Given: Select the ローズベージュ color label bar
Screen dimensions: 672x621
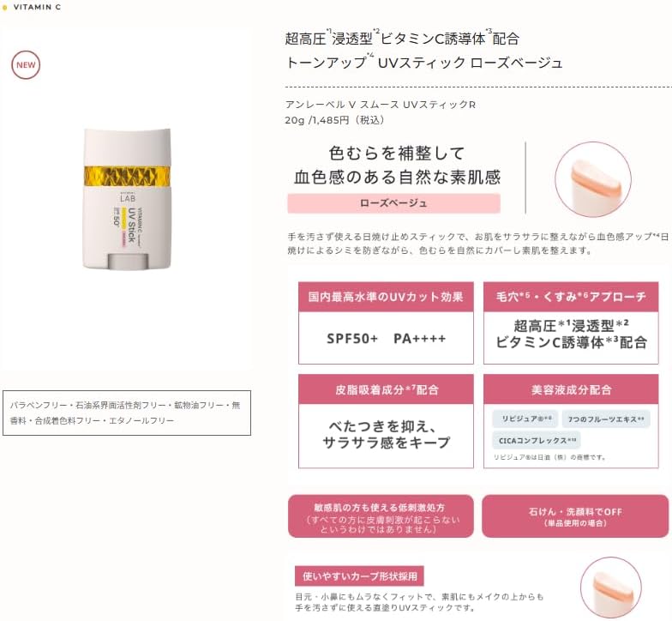Looking at the screenshot, I should (393, 203).
